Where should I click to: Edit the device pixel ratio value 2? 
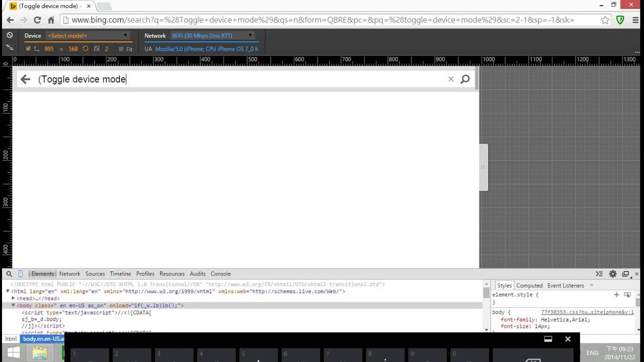coord(106,49)
